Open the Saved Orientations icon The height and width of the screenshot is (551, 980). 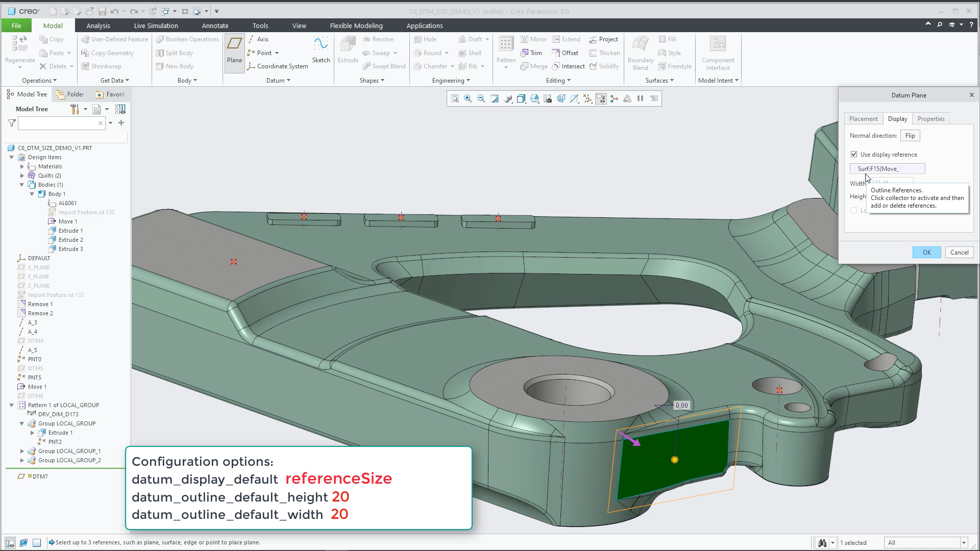coord(534,98)
